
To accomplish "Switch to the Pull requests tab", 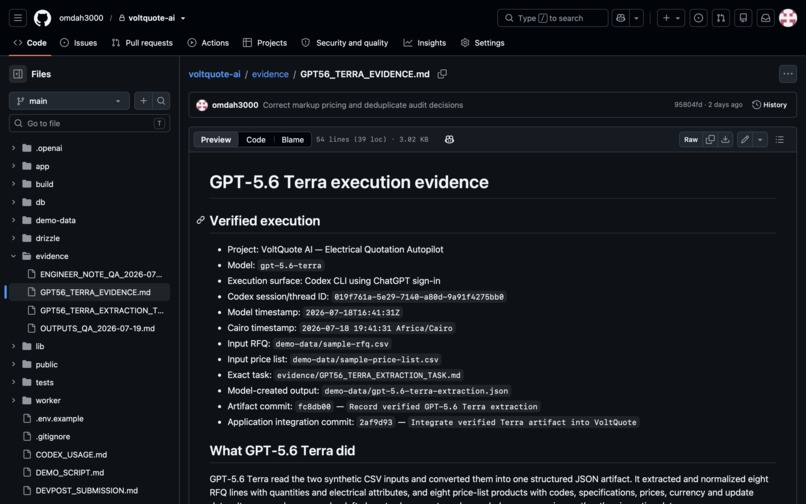I will [x=142, y=43].
